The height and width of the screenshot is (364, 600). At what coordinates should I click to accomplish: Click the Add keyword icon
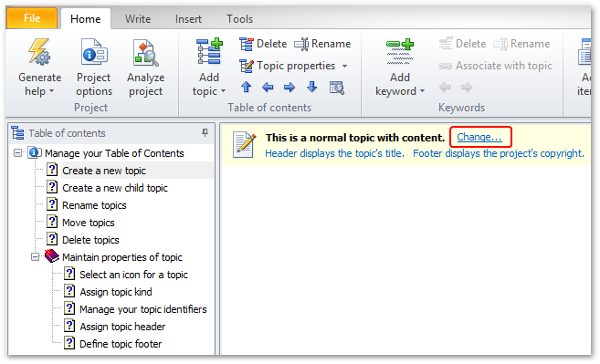click(x=399, y=52)
